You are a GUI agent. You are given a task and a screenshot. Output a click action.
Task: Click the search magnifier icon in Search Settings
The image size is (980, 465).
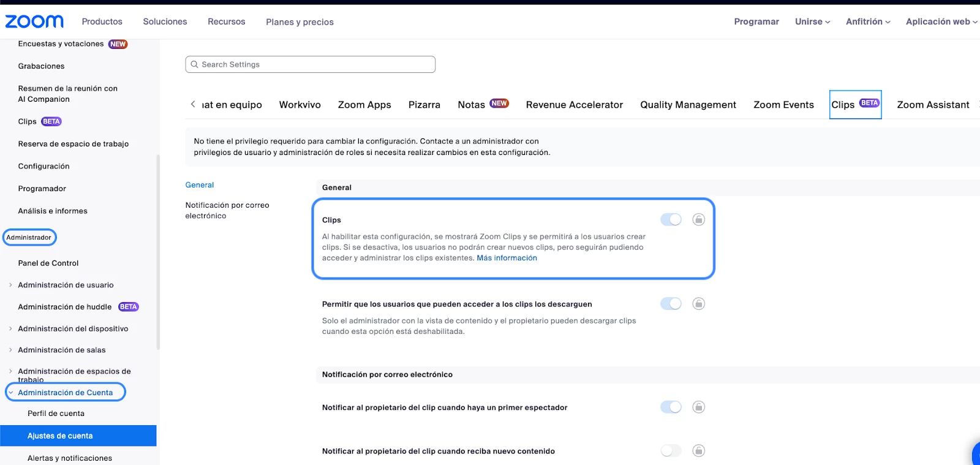point(194,64)
